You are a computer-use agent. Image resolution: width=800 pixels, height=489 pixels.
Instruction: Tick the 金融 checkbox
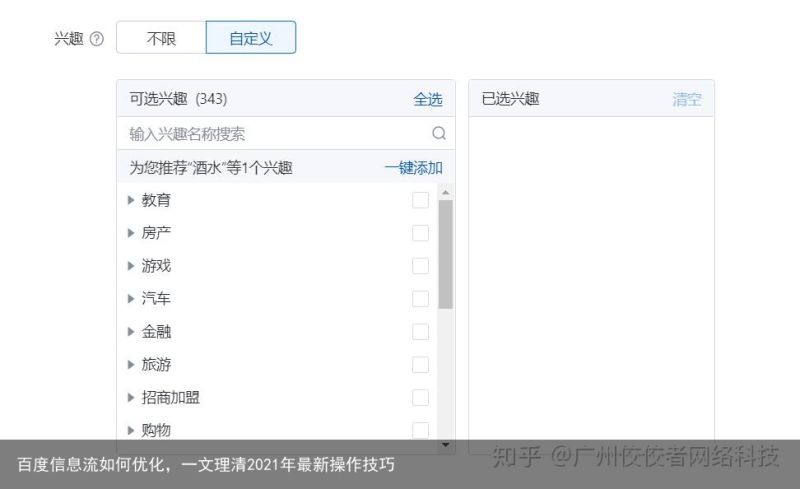click(420, 332)
